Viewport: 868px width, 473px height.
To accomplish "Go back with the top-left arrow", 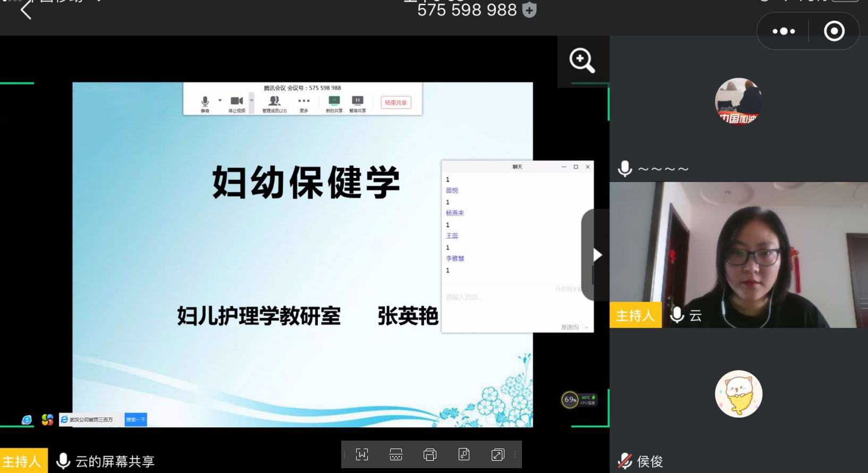I will pyautogui.click(x=26, y=10).
